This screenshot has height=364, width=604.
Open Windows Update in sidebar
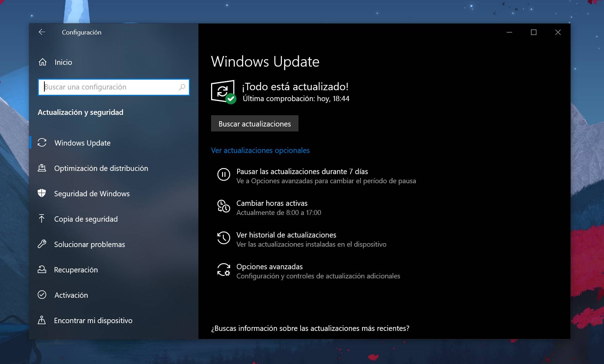(114, 143)
